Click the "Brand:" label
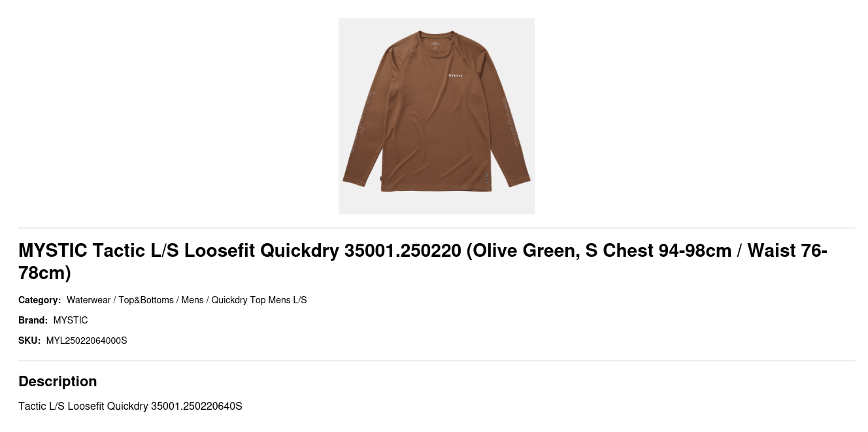 (x=33, y=320)
